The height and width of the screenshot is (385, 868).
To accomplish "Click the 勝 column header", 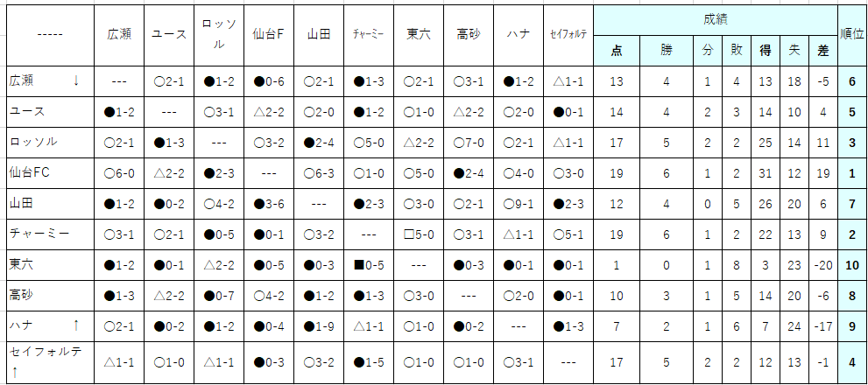I will click(667, 51).
